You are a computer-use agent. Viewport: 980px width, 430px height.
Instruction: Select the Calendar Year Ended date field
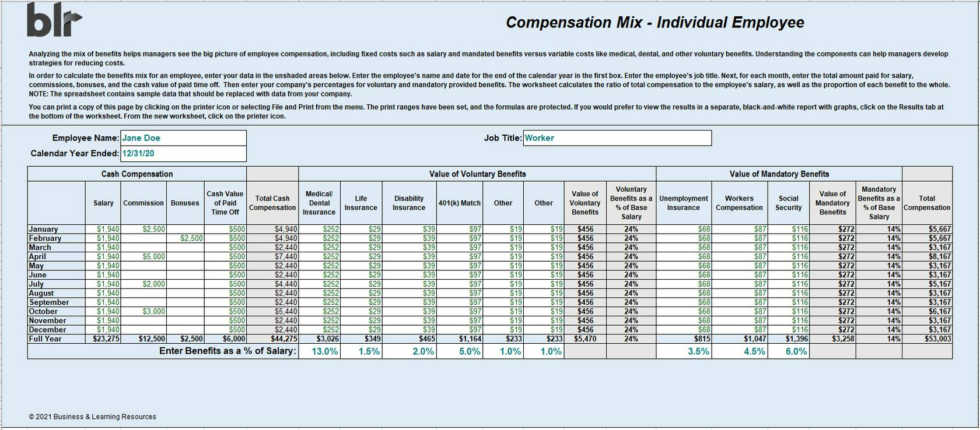point(183,154)
